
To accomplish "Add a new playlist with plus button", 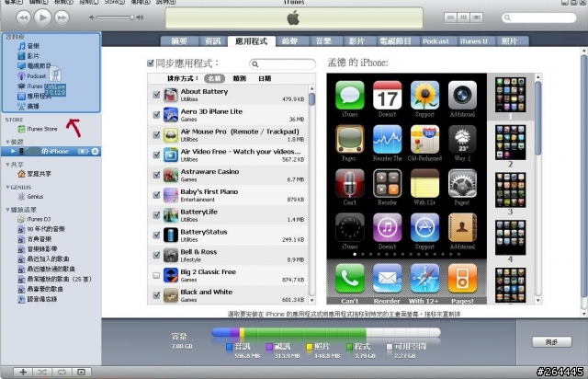I will [x=23, y=372].
